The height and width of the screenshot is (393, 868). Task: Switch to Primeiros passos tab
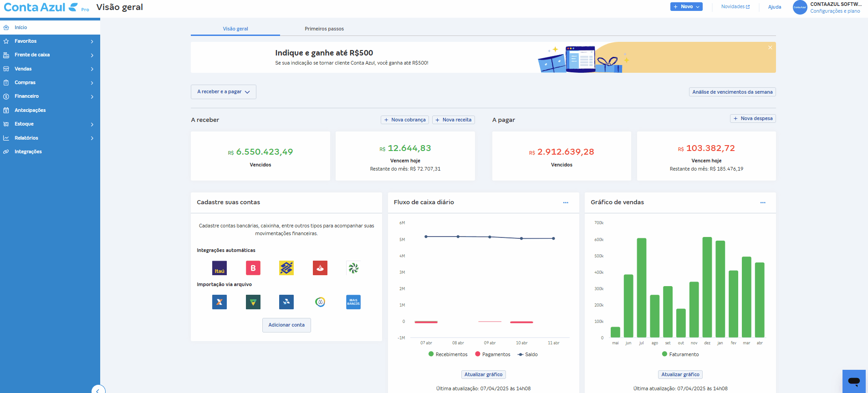[x=324, y=29]
